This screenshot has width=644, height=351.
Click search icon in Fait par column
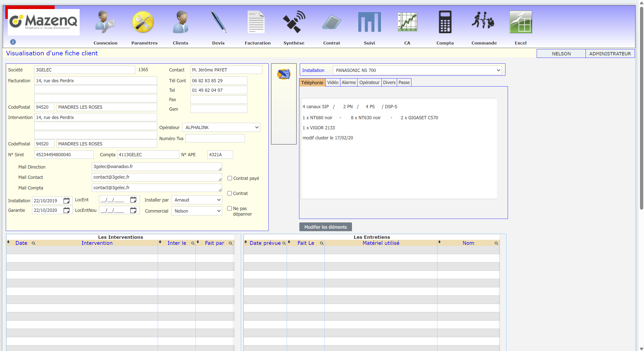click(x=231, y=243)
